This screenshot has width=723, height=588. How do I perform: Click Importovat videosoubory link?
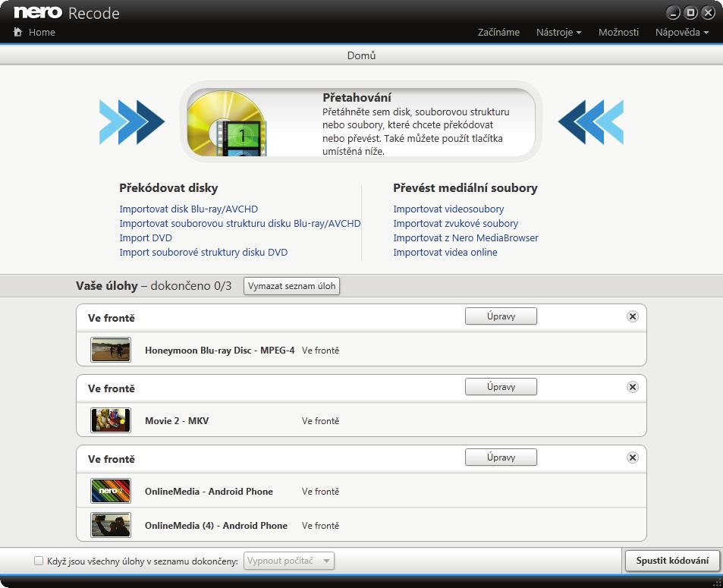tap(448, 209)
